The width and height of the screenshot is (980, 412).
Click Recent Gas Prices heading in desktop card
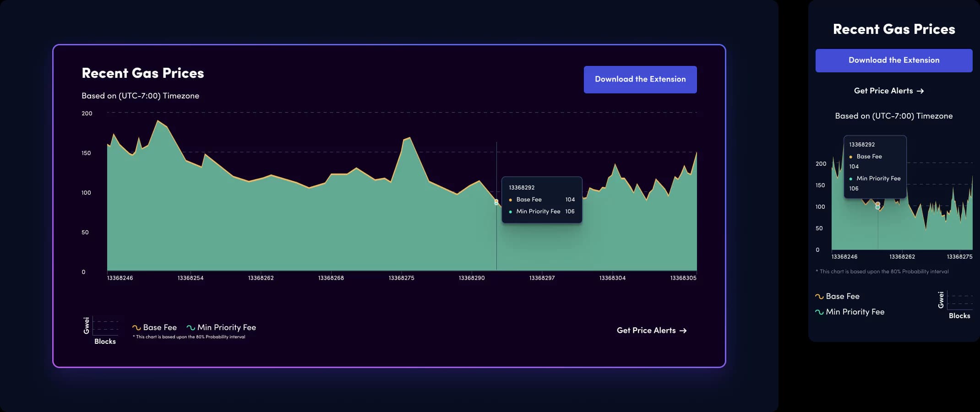[x=143, y=73]
